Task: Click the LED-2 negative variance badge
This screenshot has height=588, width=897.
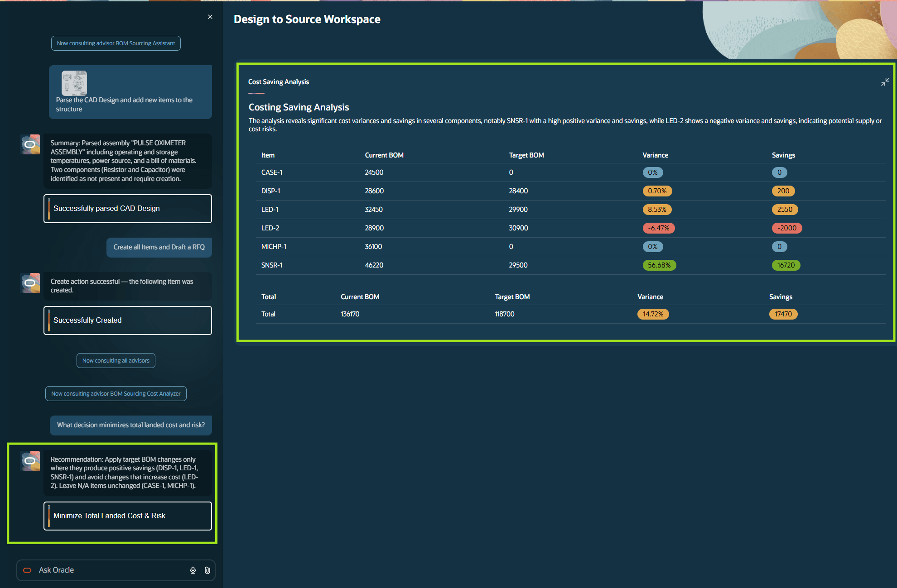Action: click(658, 228)
